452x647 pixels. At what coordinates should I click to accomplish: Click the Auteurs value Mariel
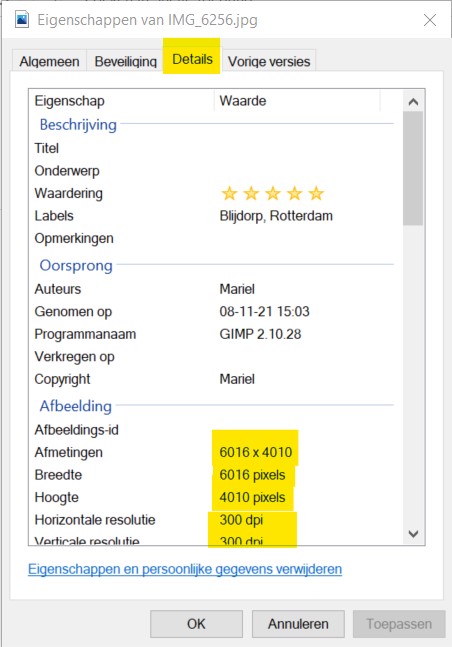[x=237, y=289]
